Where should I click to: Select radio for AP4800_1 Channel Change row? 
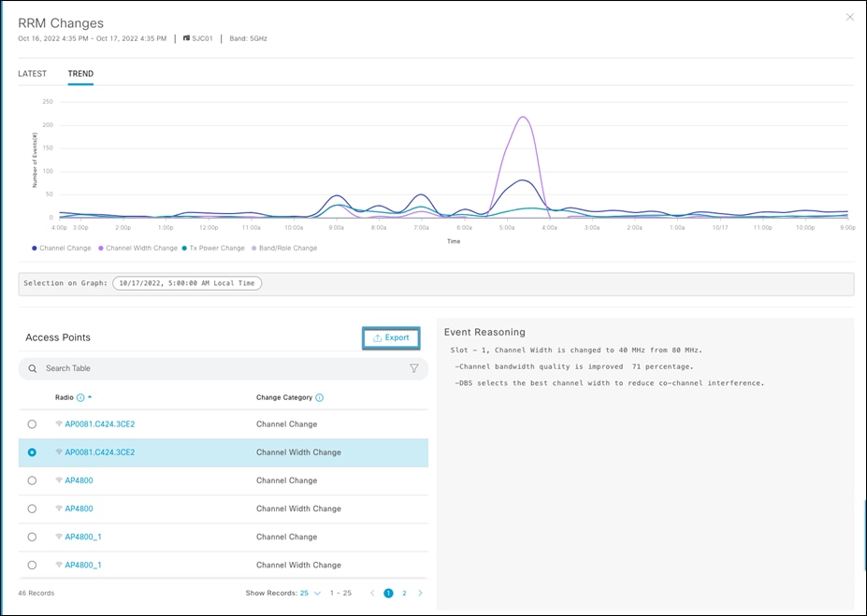pos(32,537)
